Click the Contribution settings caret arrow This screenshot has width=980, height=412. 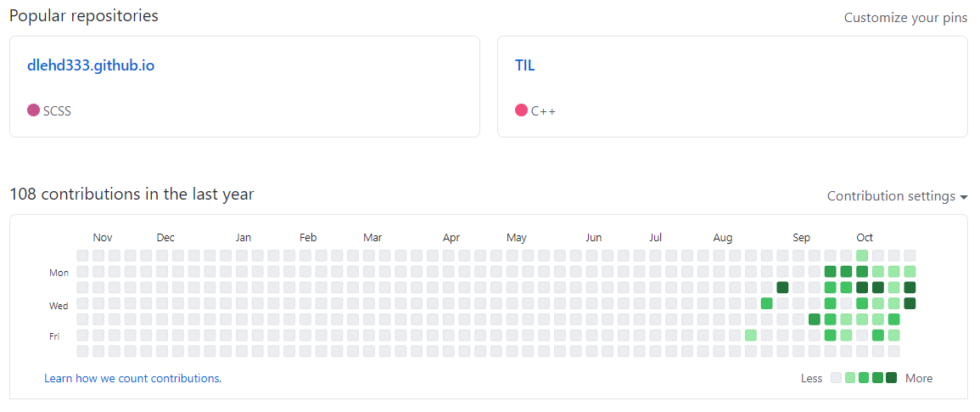tap(964, 197)
